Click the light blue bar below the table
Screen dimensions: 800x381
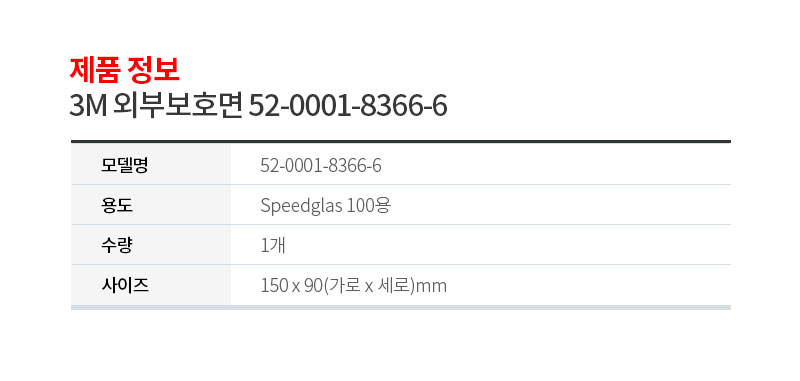401,308
